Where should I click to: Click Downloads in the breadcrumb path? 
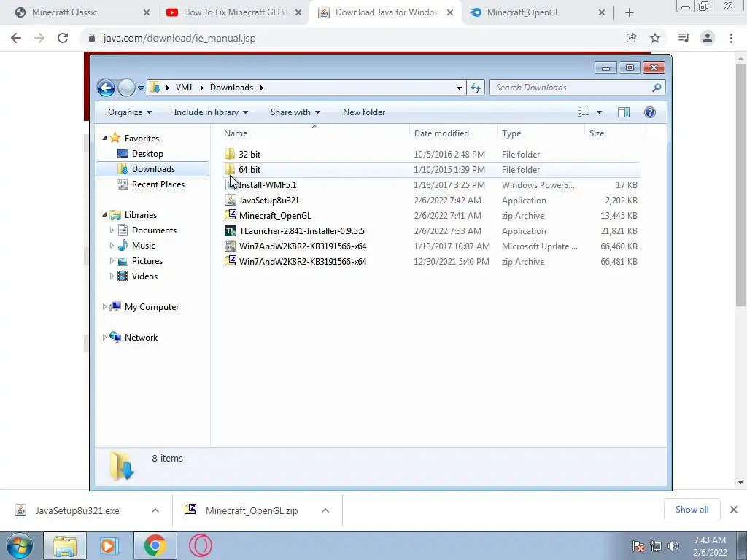(231, 87)
